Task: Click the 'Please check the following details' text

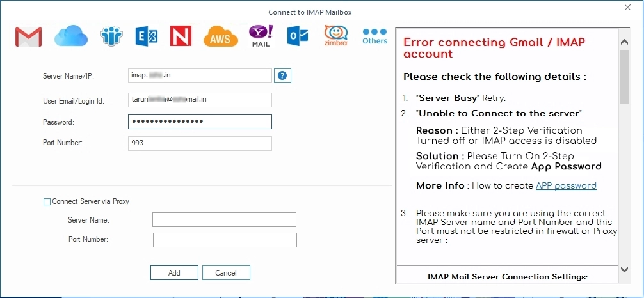Action: pyautogui.click(x=494, y=77)
